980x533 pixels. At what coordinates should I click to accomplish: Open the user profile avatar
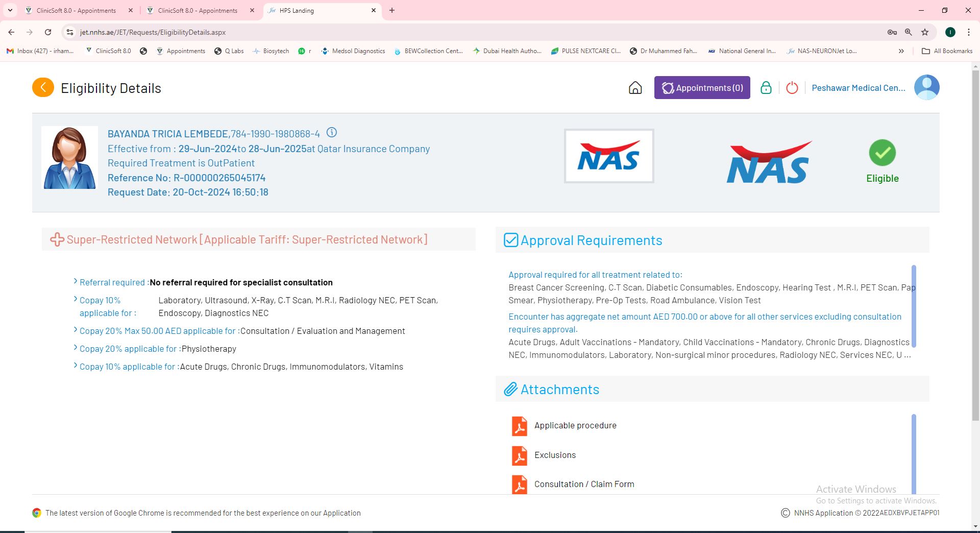pyautogui.click(x=926, y=87)
